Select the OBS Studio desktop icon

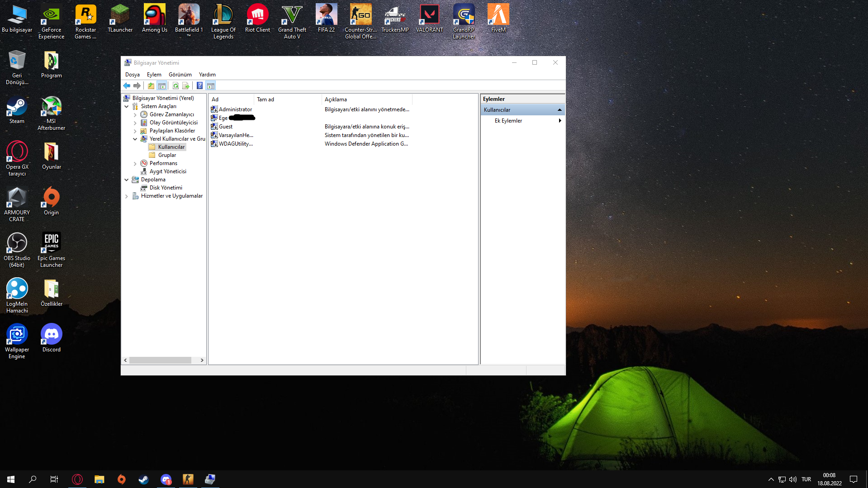pos(17,250)
